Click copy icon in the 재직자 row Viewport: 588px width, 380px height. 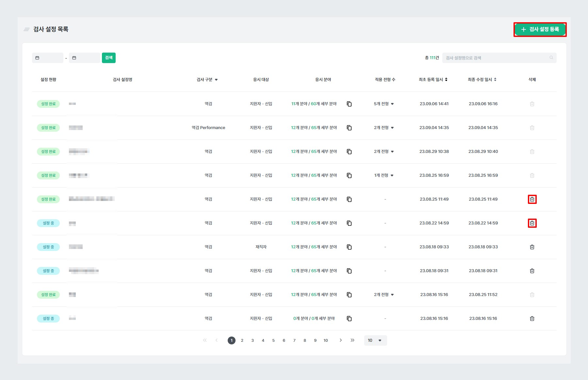point(349,247)
